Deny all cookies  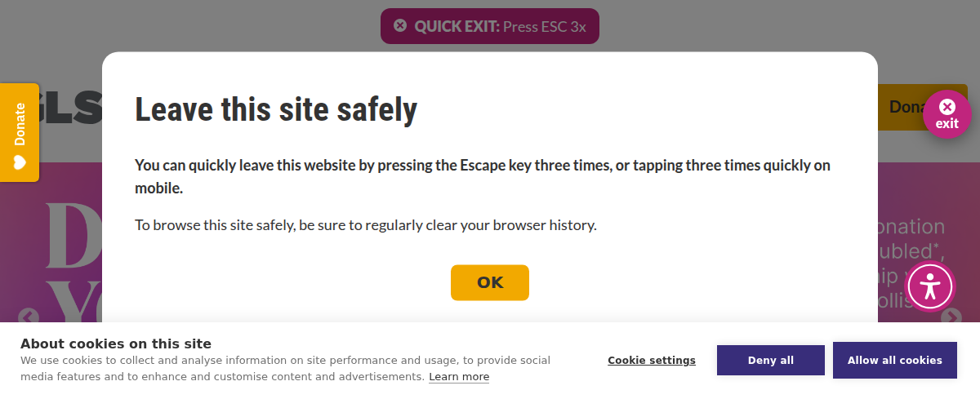coord(770,360)
